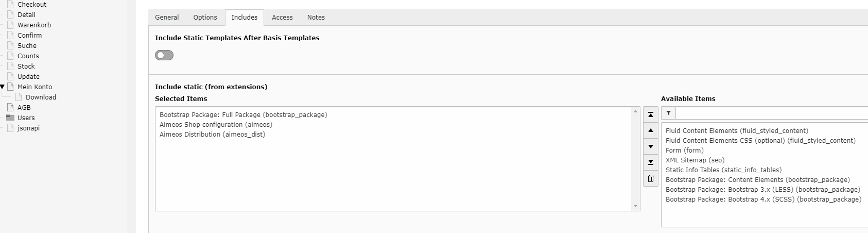Move selected item to top
Image resolution: width=868 pixels, height=233 pixels.
pyautogui.click(x=651, y=114)
